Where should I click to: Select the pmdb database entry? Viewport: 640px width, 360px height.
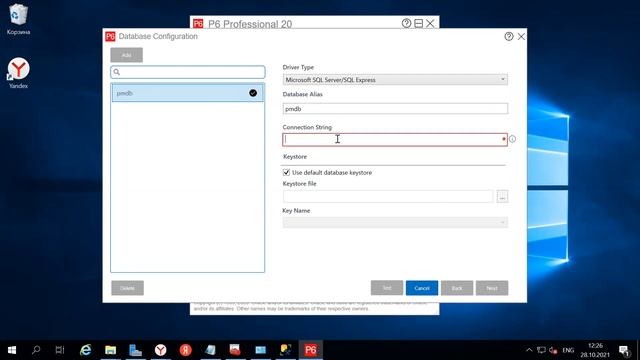tap(188, 93)
